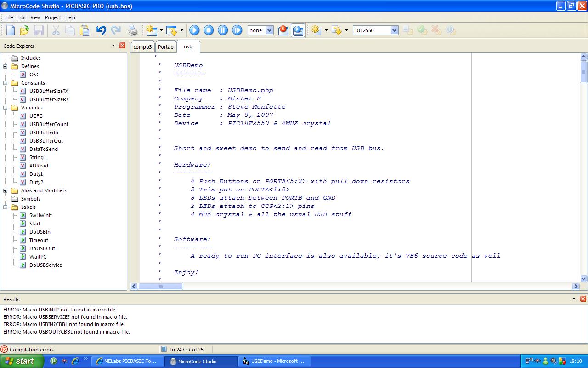Screen dimensions: 588x368
Task: Select the usb tab
Action: pos(188,46)
